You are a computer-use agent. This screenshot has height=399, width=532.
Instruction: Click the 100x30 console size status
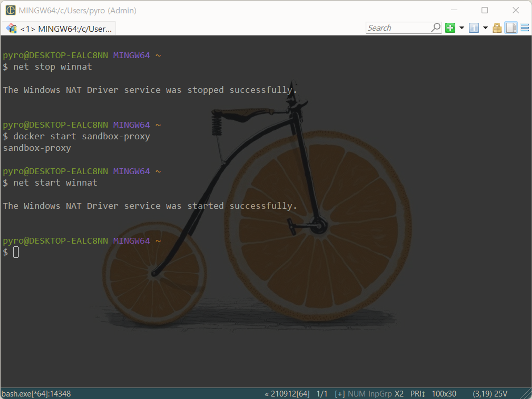click(444, 394)
